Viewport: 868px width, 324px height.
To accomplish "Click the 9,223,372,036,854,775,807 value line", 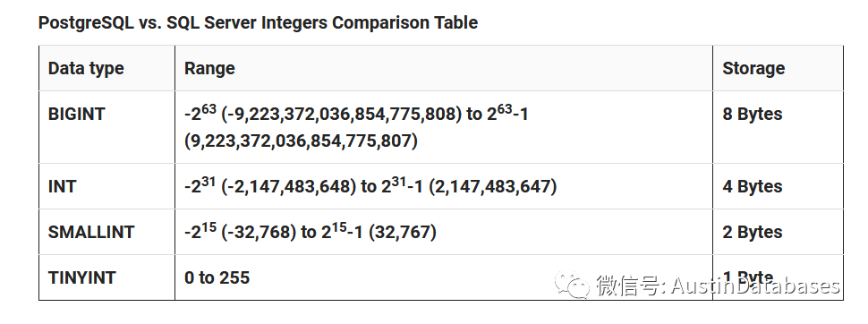I will (x=302, y=141).
